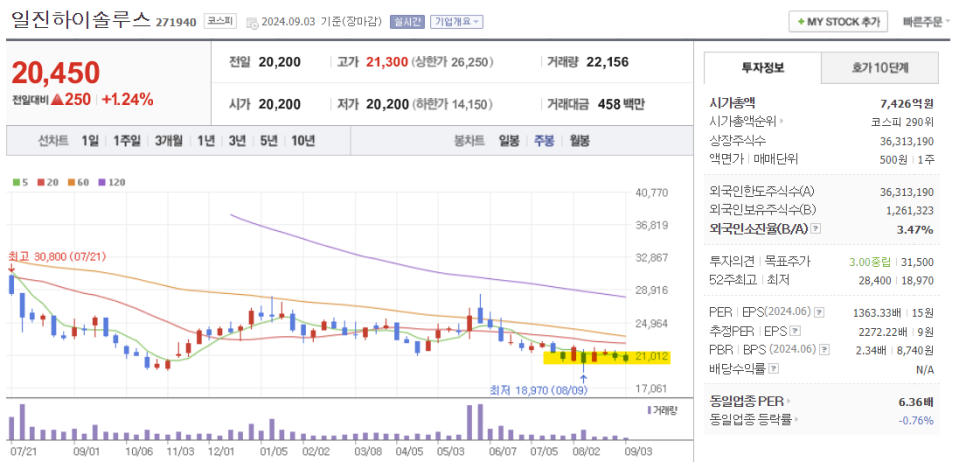The width and height of the screenshot is (966, 462).
Task: Click purple 120 moving-average legend swatch
Action: point(100,182)
